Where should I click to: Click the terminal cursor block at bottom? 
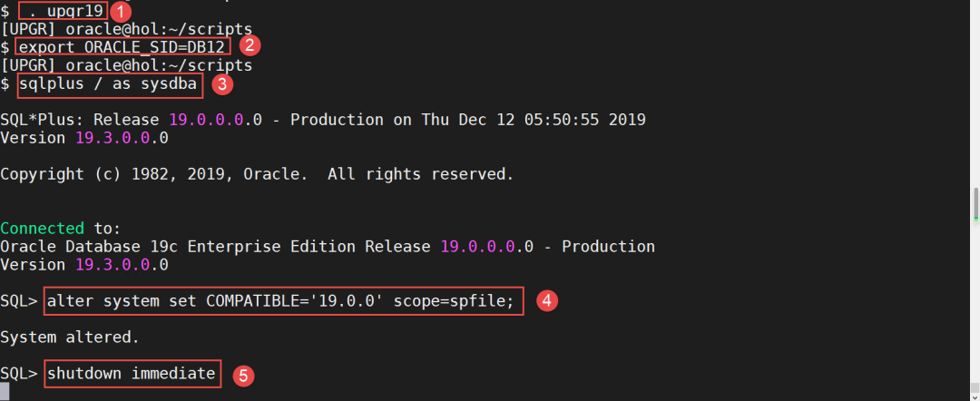[x=5, y=392]
